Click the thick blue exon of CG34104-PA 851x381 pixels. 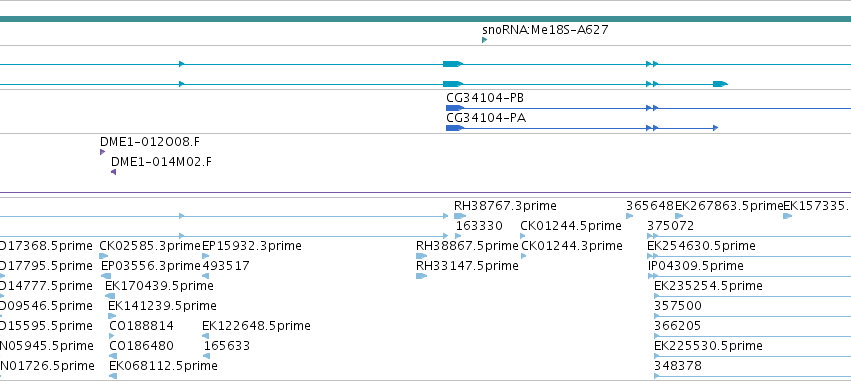(454, 128)
